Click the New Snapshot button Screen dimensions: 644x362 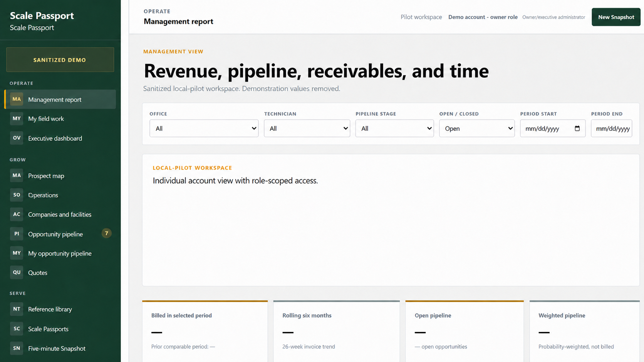(616, 17)
